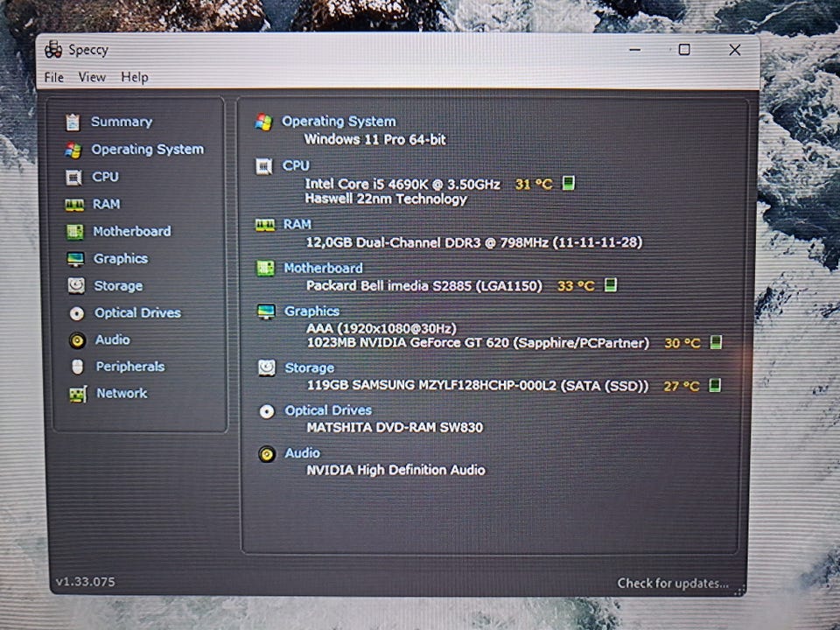This screenshot has width=840, height=630.
Task: Select the Operating System Windows flag icon in sidebar
Action: click(x=73, y=150)
